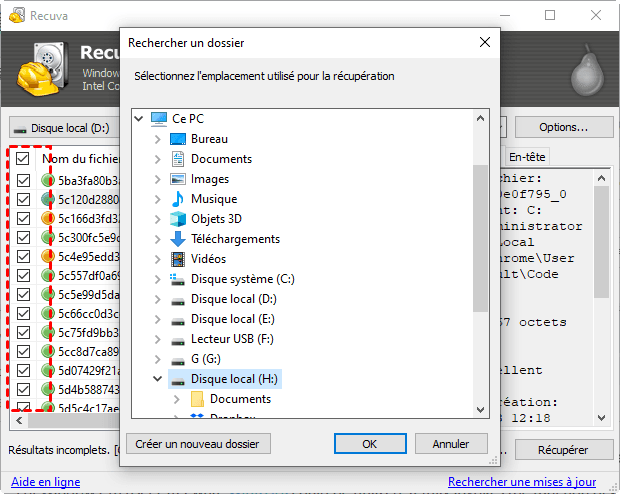Select the Images folder icon
The image size is (620, 494).
tap(178, 179)
